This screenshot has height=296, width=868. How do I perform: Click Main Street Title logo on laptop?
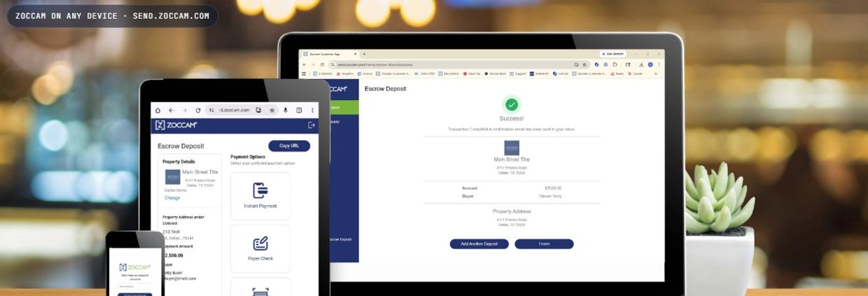(x=512, y=148)
